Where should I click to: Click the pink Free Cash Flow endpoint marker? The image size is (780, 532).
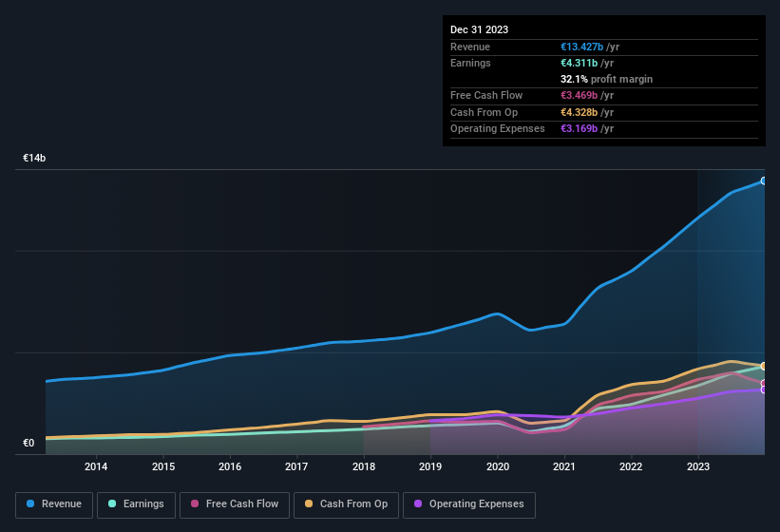point(764,383)
